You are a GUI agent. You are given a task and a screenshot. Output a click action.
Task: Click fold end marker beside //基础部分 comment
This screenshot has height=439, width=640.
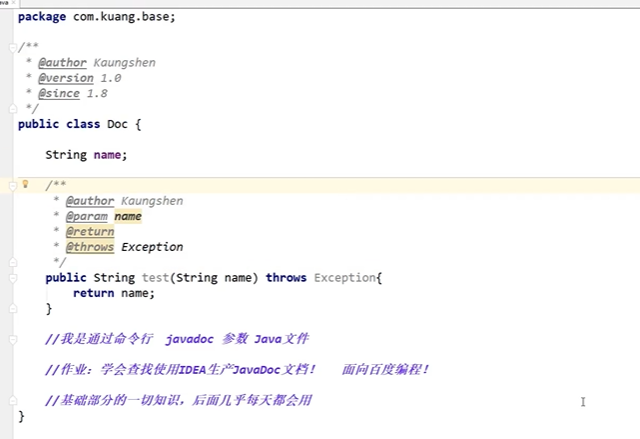click(13, 400)
